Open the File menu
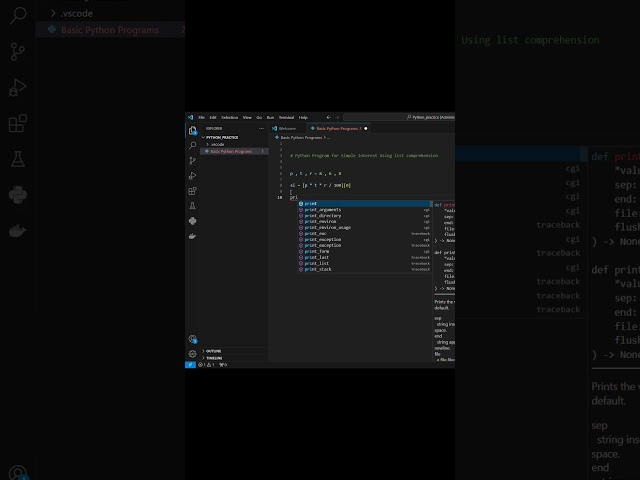Viewport: 640px width, 480px height. (x=202, y=118)
